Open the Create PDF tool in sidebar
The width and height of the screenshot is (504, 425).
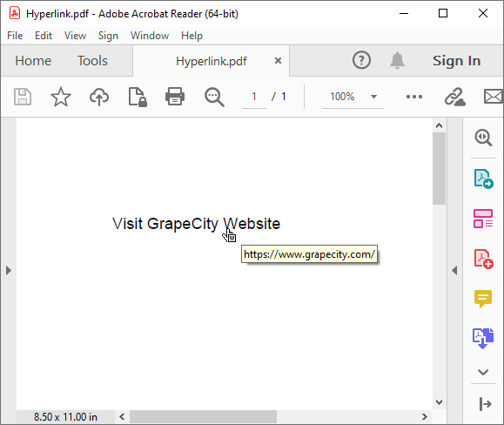click(x=483, y=259)
